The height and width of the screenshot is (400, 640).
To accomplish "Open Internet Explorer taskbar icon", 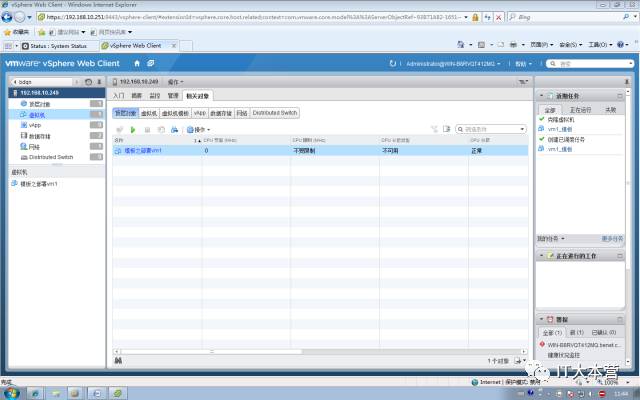I will point(35,393).
